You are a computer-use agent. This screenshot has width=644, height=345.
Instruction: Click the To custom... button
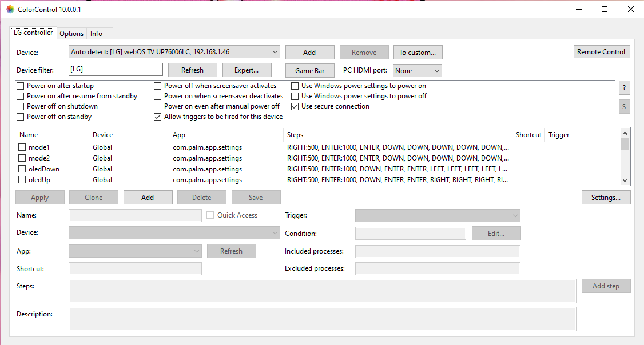coord(418,52)
